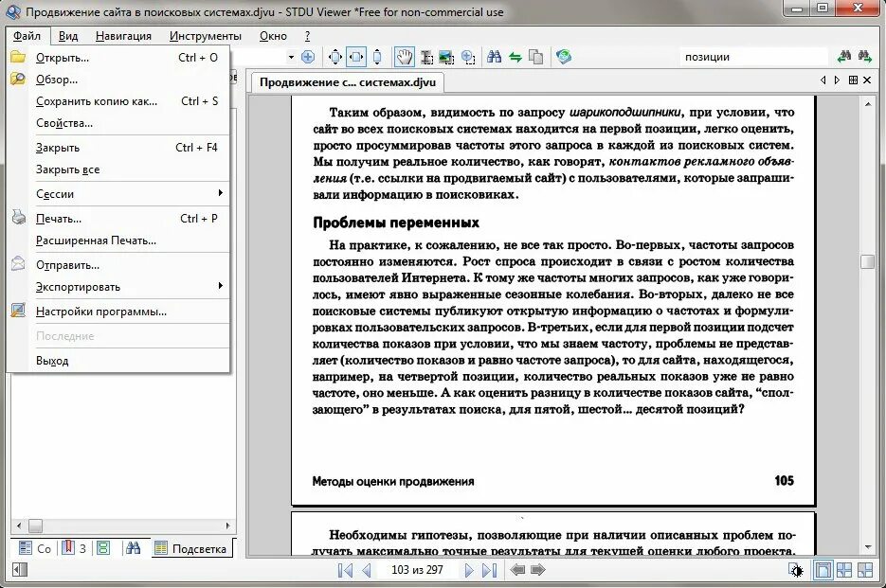Open the zoom level dropdown arrow
Screen dimensions: 886x588
click(291, 57)
